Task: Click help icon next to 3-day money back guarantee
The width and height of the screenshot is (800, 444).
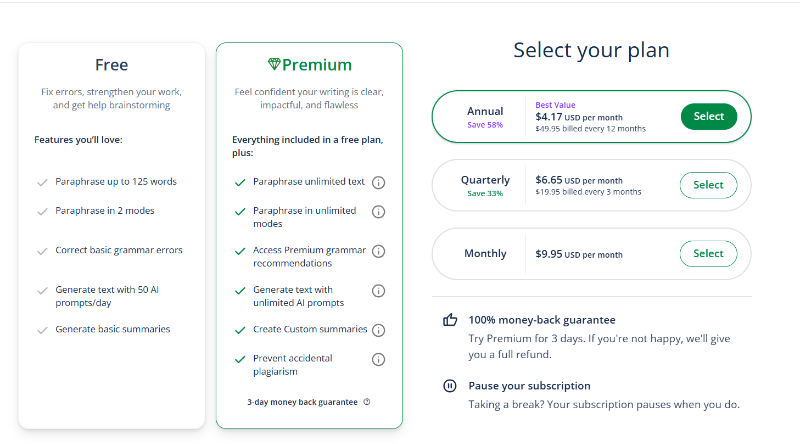Action: tap(367, 402)
